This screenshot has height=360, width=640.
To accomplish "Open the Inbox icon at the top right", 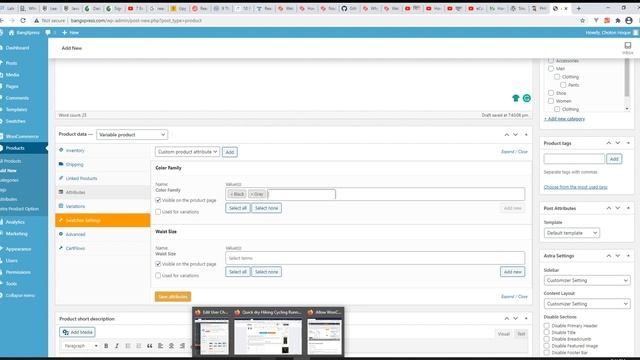I will click(628, 48).
